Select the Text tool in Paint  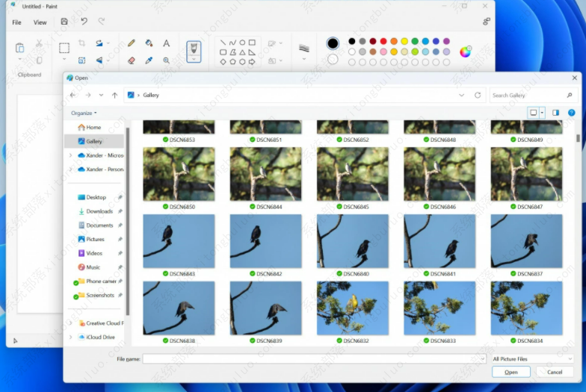tap(166, 43)
